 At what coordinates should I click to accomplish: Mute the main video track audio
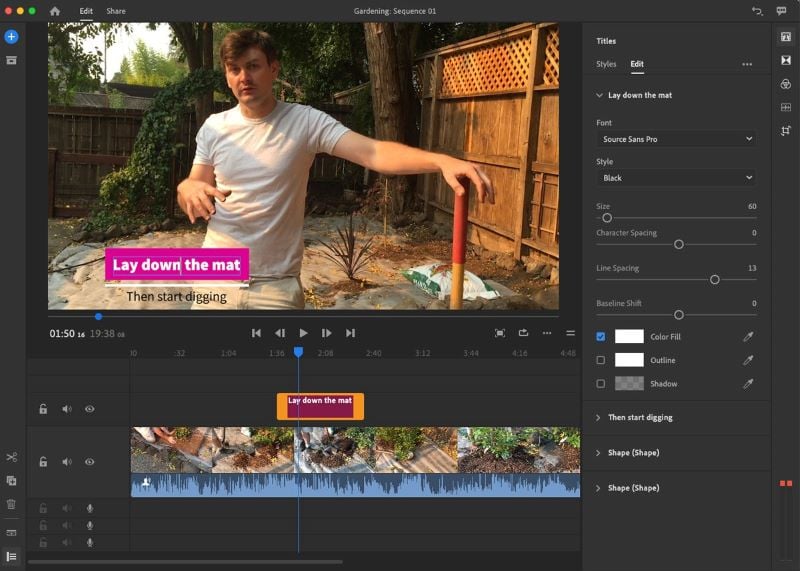click(67, 462)
